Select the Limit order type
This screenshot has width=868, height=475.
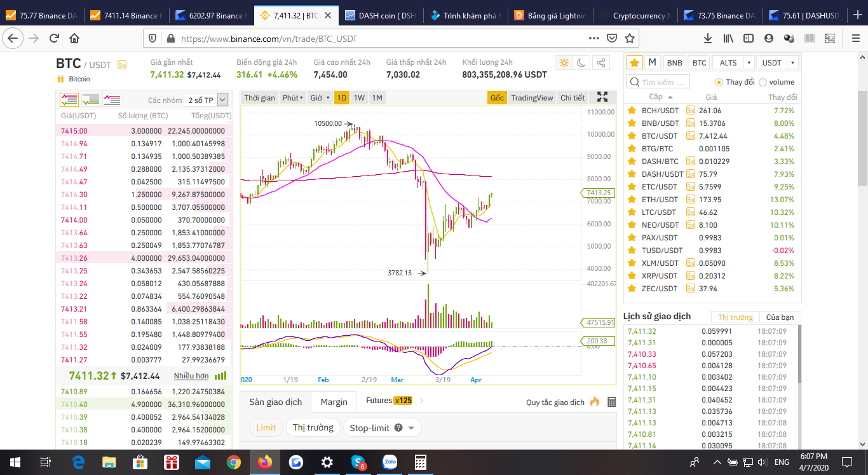point(266,428)
